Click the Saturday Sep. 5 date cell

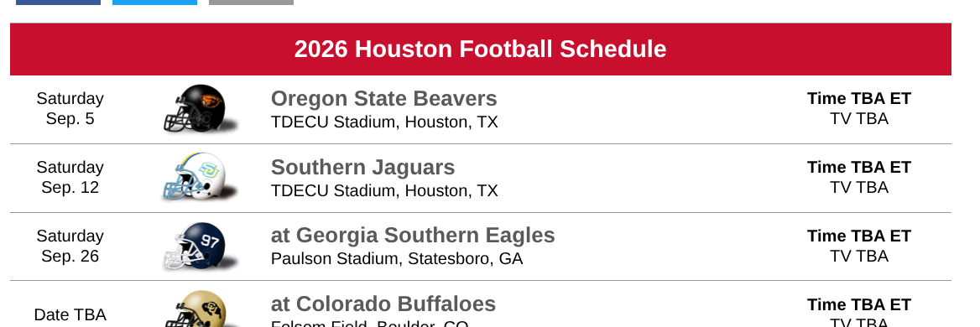[70, 109]
